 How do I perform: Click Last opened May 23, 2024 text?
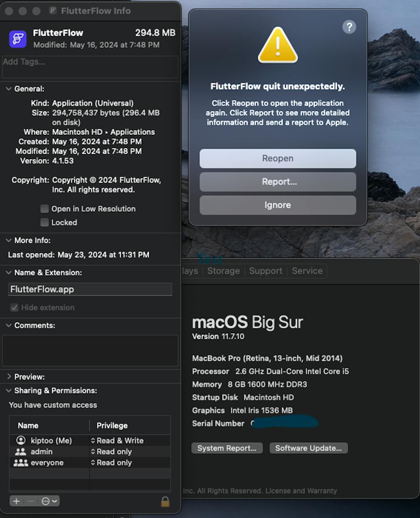[x=79, y=255]
